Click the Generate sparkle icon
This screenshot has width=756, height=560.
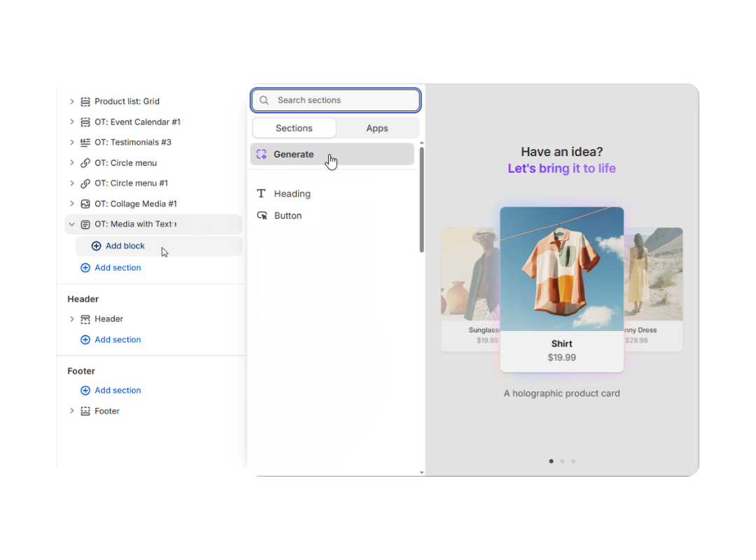point(261,154)
